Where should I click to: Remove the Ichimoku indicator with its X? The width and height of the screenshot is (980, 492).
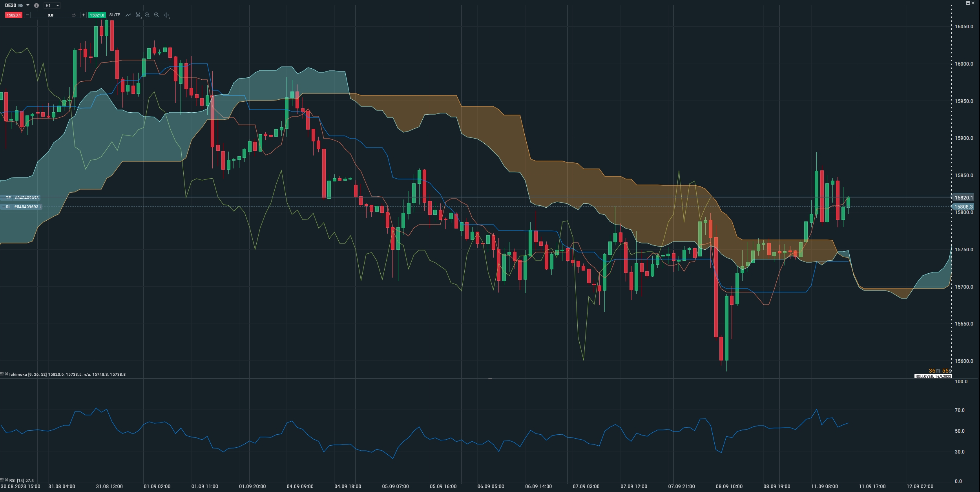[x=7, y=374]
